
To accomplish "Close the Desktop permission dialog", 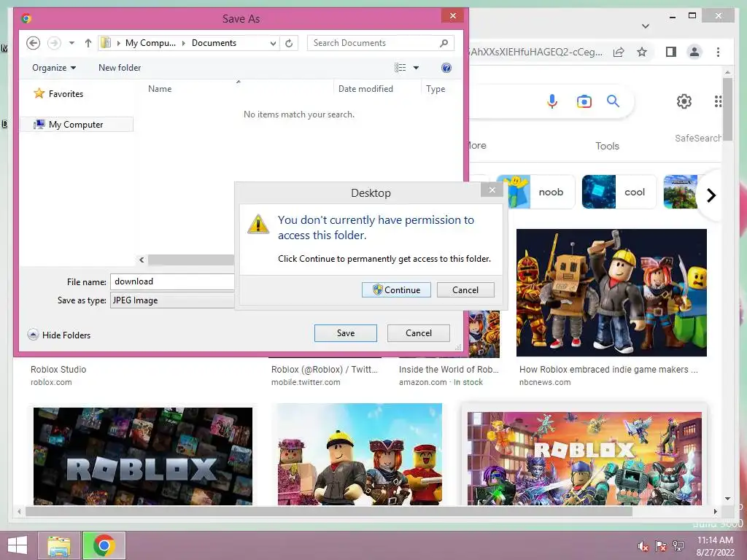I will pos(492,190).
